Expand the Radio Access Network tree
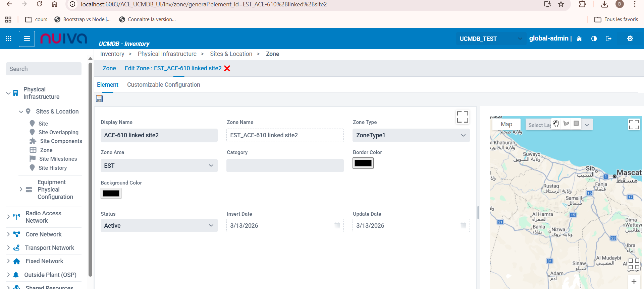This screenshot has width=644, height=289. click(x=8, y=217)
